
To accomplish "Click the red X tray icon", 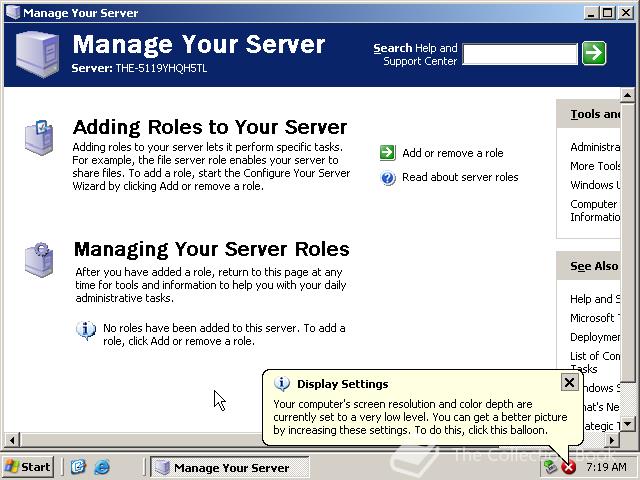I will (x=569, y=467).
